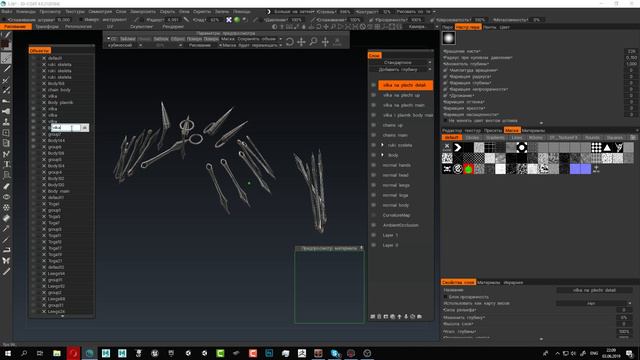Click the folder icon at layers panel bottom
This screenshot has width=640, height=360.
(x=419, y=316)
